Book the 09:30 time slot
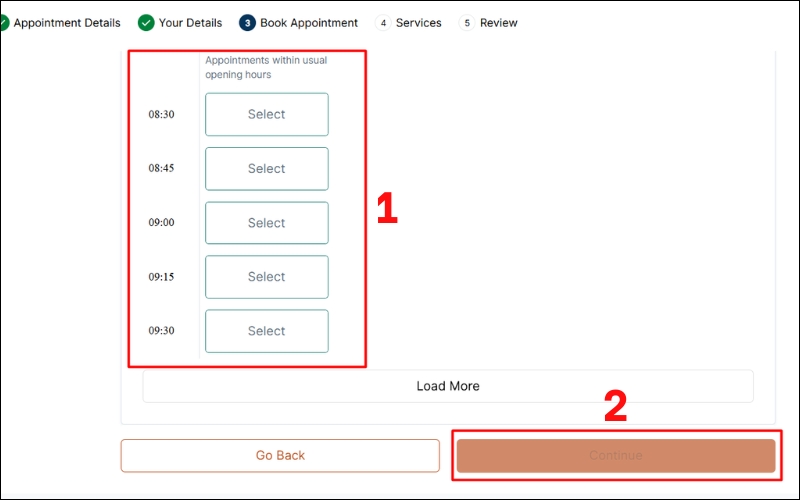This screenshot has width=800, height=500. (266, 331)
